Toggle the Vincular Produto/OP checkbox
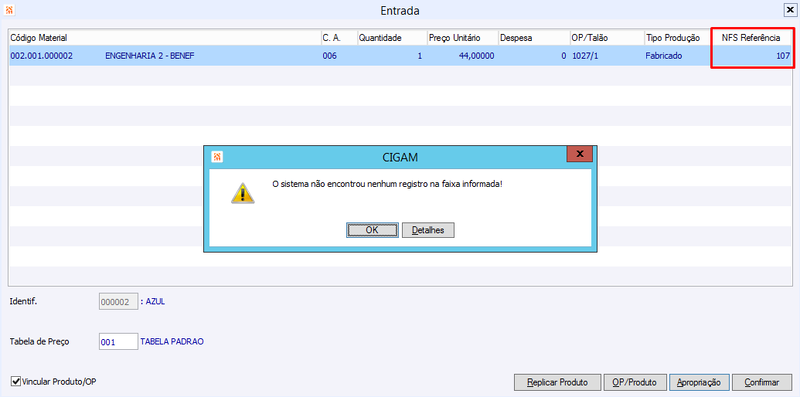The image size is (800, 397). [15, 381]
